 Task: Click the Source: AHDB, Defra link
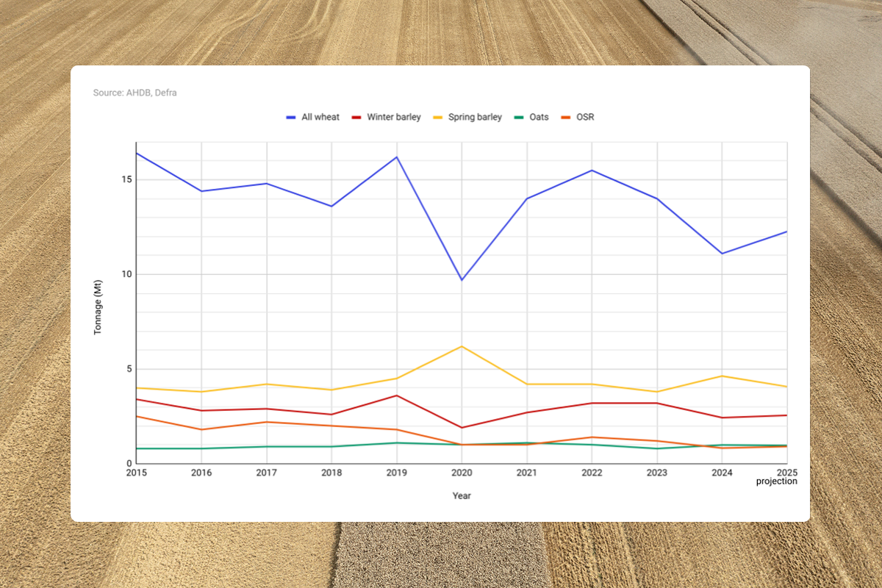135,93
